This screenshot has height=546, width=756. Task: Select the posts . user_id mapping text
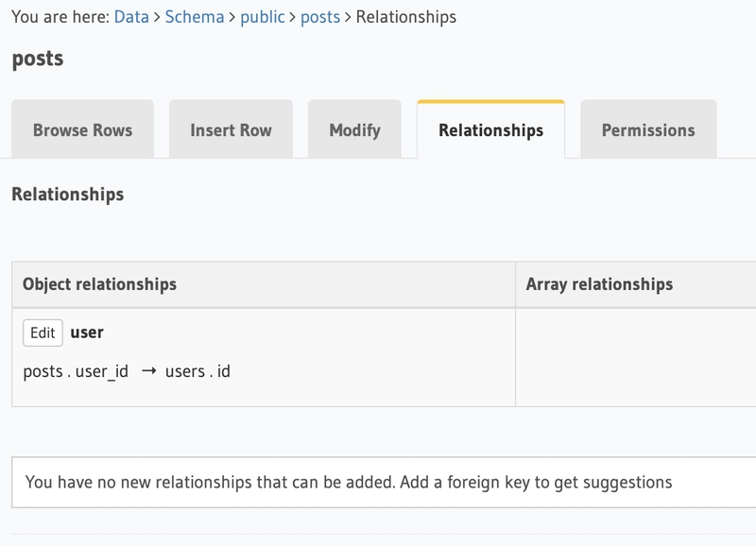pos(76,371)
